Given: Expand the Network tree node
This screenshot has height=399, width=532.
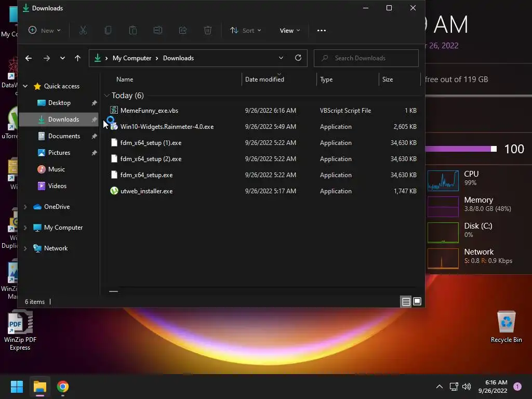Looking at the screenshot, I should 25,248.
